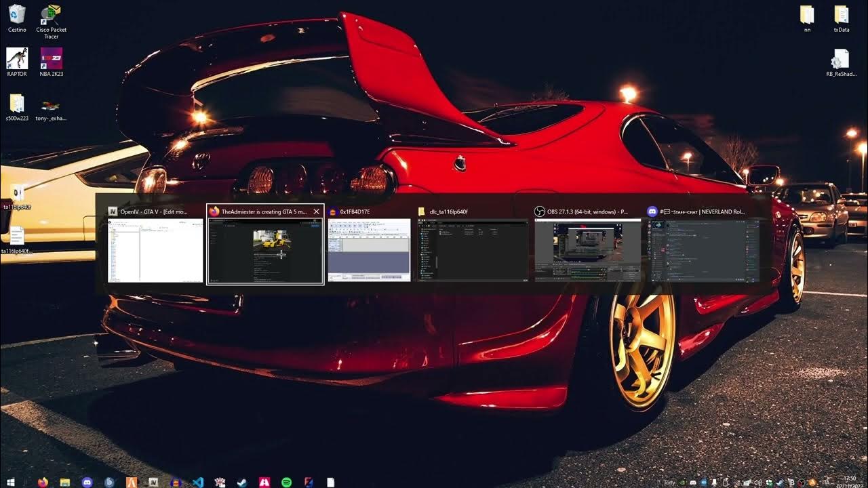
Task: Open the Cestino recycle bin icon
Action: [17, 18]
